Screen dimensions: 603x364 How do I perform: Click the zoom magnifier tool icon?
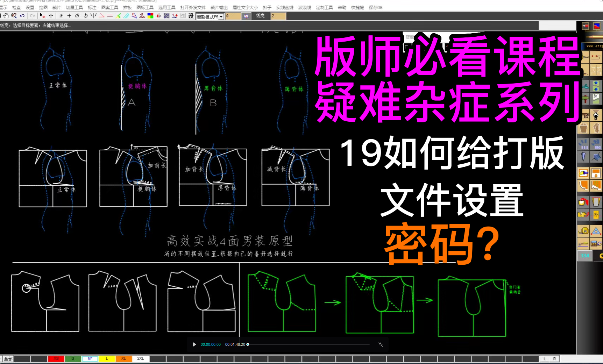pos(14,16)
